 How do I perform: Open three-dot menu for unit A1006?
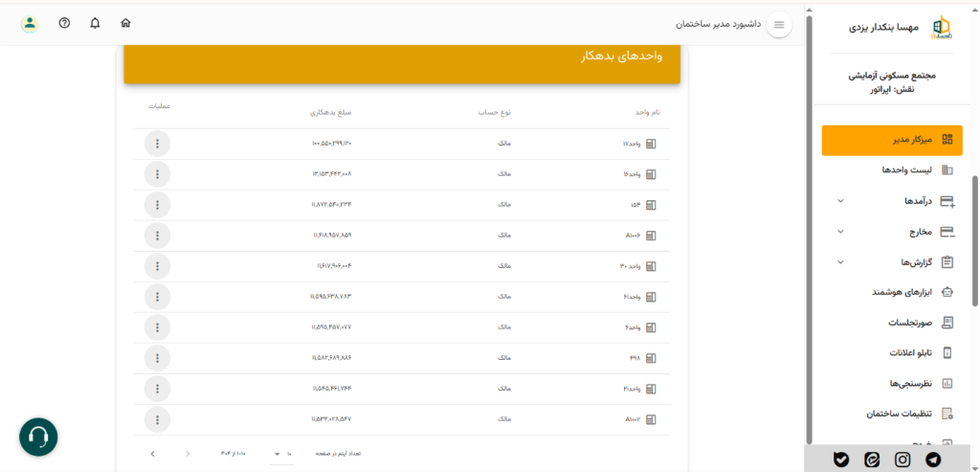158,236
